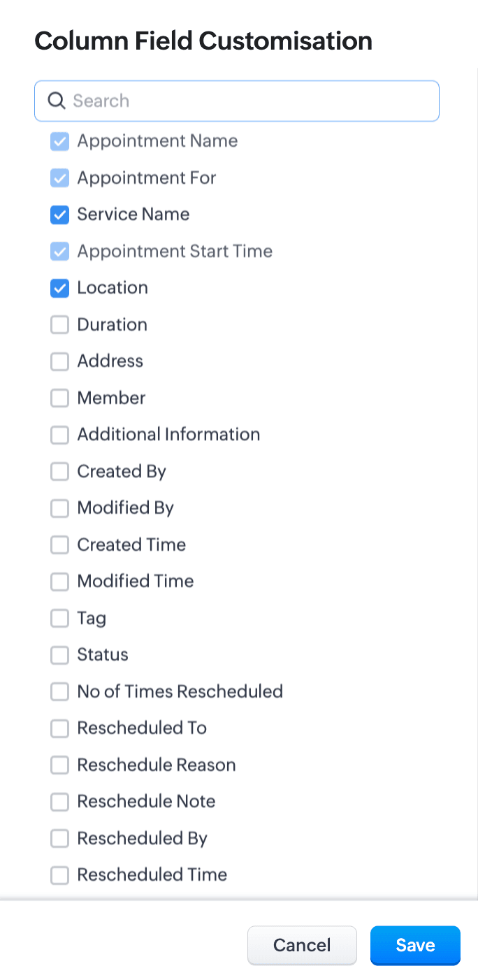This screenshot has width=478, height=980.
Task: Check the Created Time checkbox
Action: (x=60, y=545)
